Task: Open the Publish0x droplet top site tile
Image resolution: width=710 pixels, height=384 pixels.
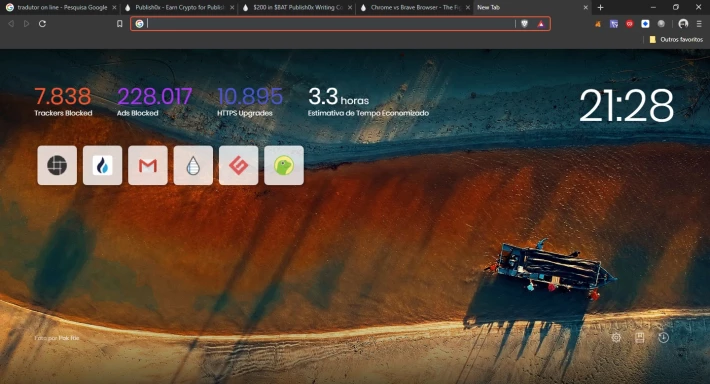Action: pos(193,165)
